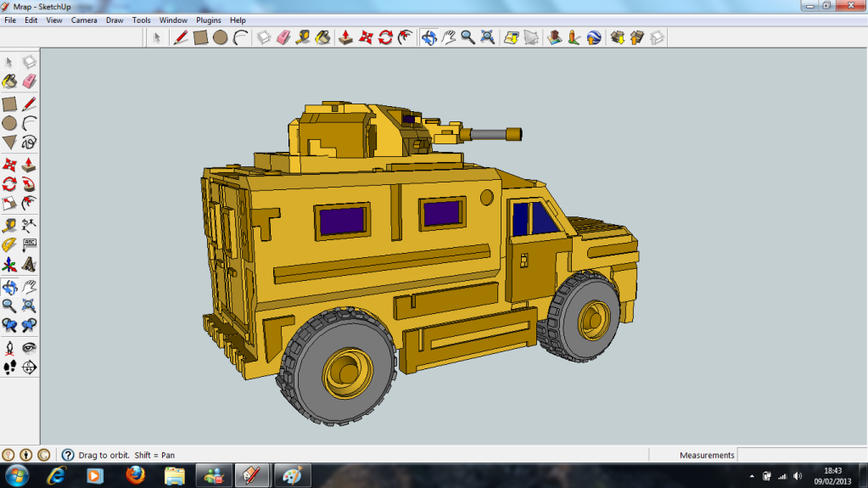Select the pink Eraser in top toolbar
The width and height of the screenshot is (868, 488).
click(x=283, y=37)
